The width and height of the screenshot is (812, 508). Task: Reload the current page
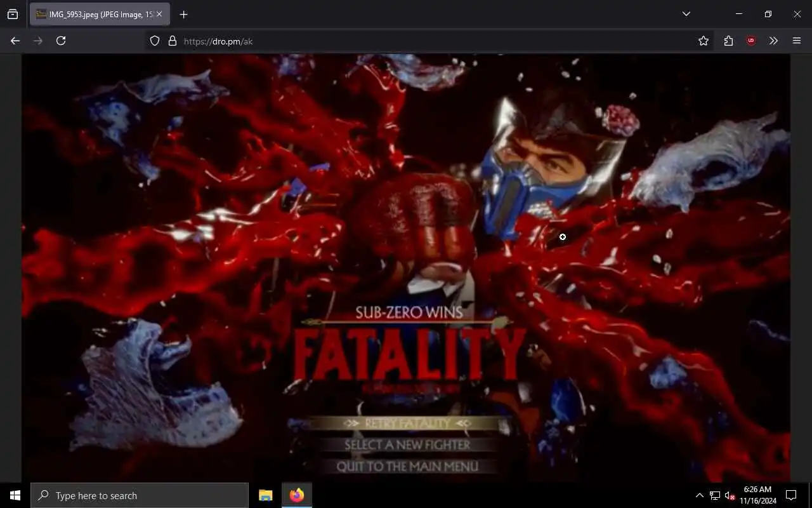coord(61,41)
